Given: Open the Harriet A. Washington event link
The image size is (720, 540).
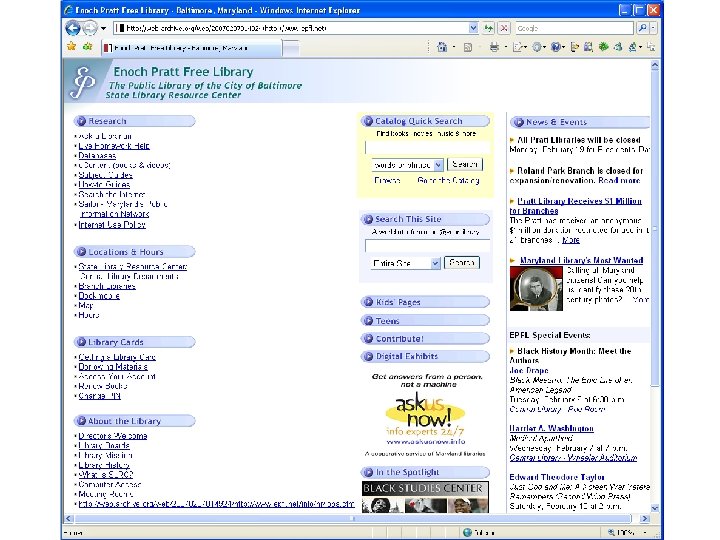Looking at the screenshot, I should (551, 428).
